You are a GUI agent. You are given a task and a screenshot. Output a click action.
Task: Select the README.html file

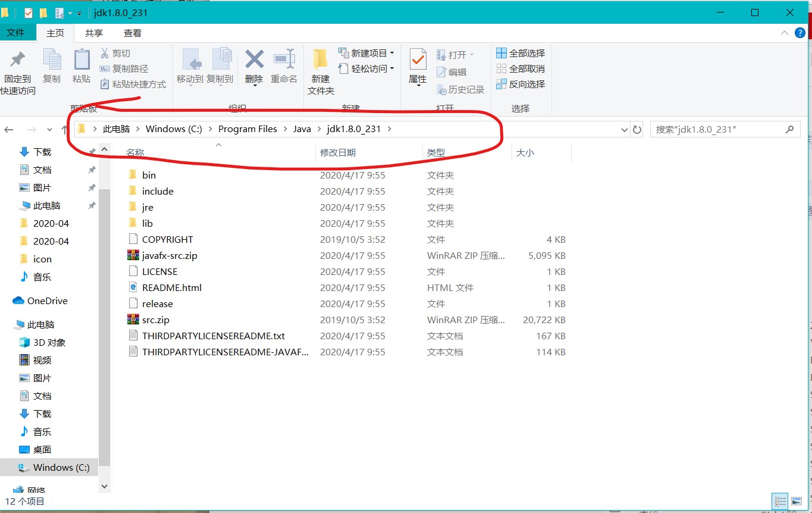[x=171, y=287]
